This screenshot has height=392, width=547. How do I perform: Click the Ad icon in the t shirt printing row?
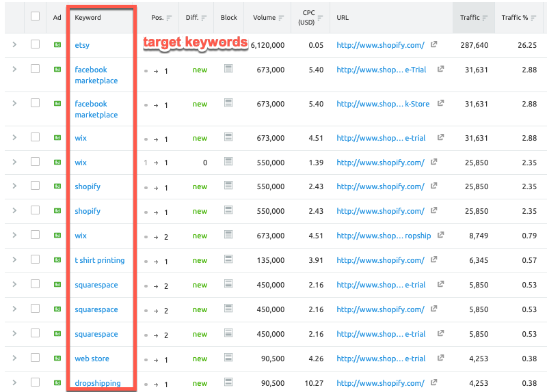57,260
